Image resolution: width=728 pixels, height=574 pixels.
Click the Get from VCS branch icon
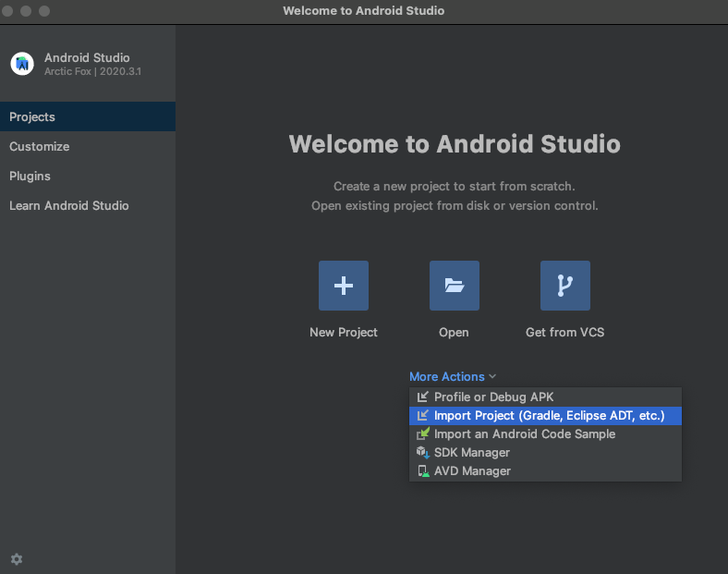(x=564, y=286)
